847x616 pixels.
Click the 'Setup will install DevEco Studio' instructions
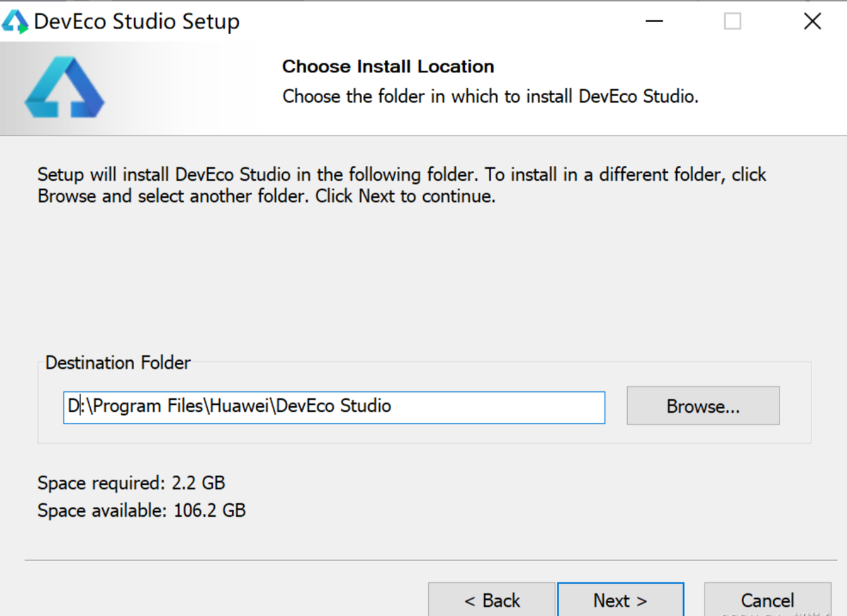coord(402,185)
